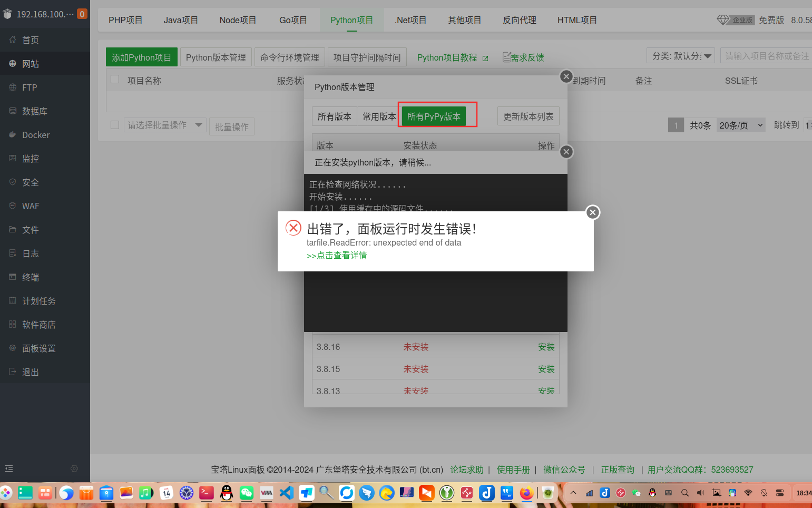Open the 反向代理 tab

click(520, 20)
